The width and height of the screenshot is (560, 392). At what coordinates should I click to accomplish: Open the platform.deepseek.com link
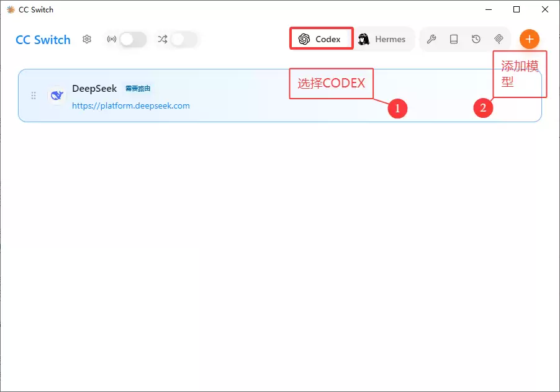click(131, 105)
